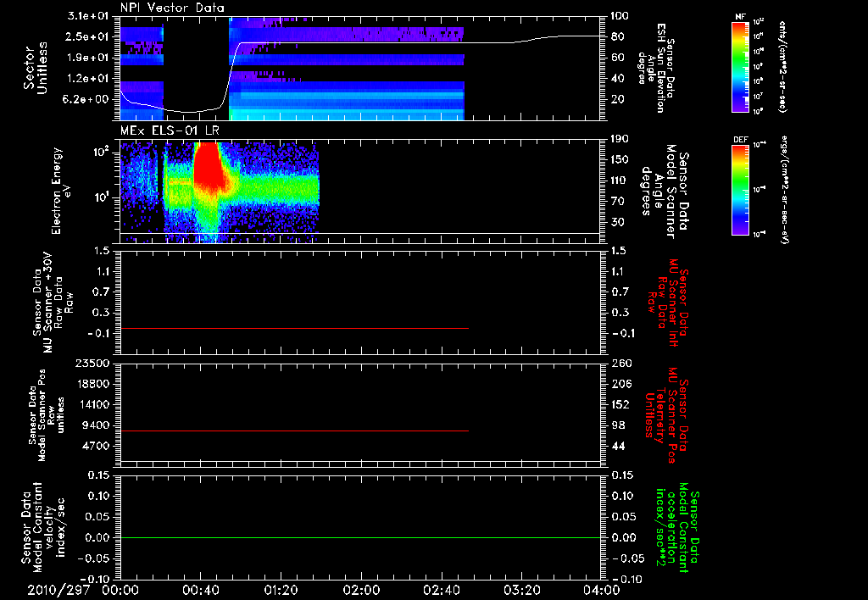Click the 1.2e+01 sector tick label

[x=87, y=79]
